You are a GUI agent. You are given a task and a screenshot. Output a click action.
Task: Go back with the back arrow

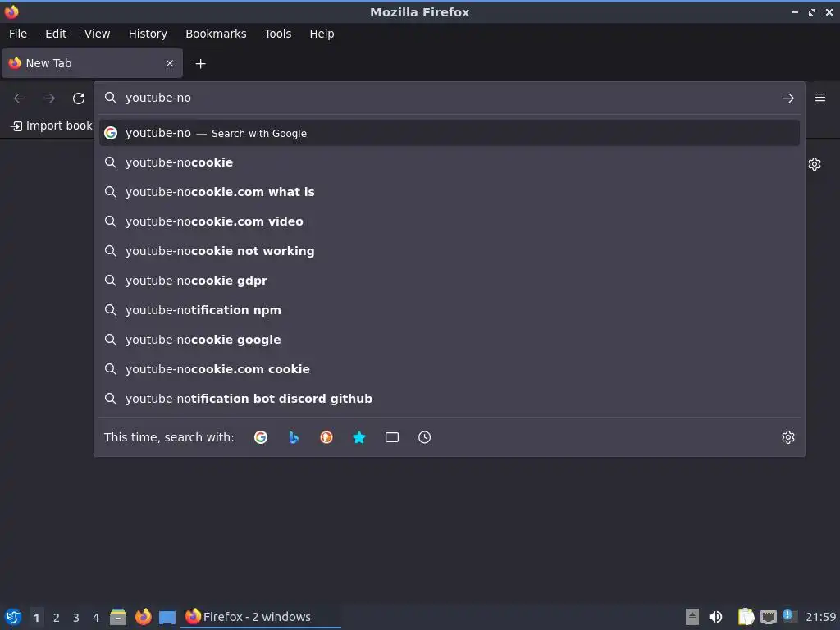(x=20, y=98)
